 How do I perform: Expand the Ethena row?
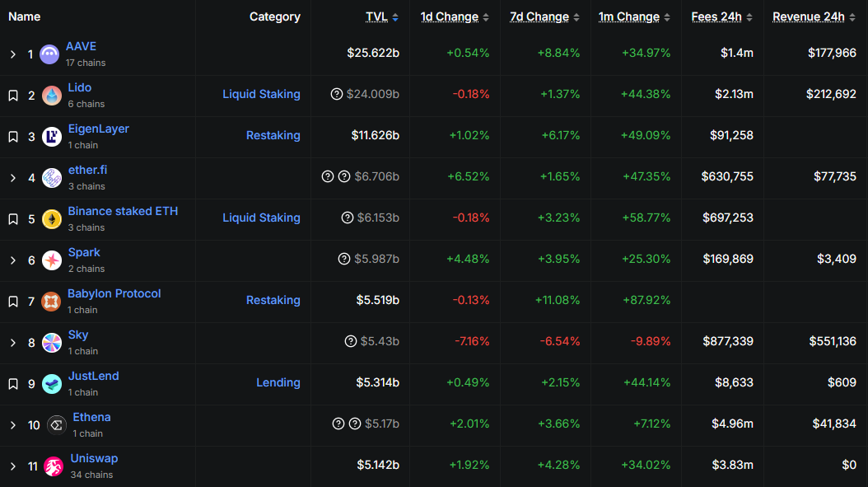(x=12, y=425)
